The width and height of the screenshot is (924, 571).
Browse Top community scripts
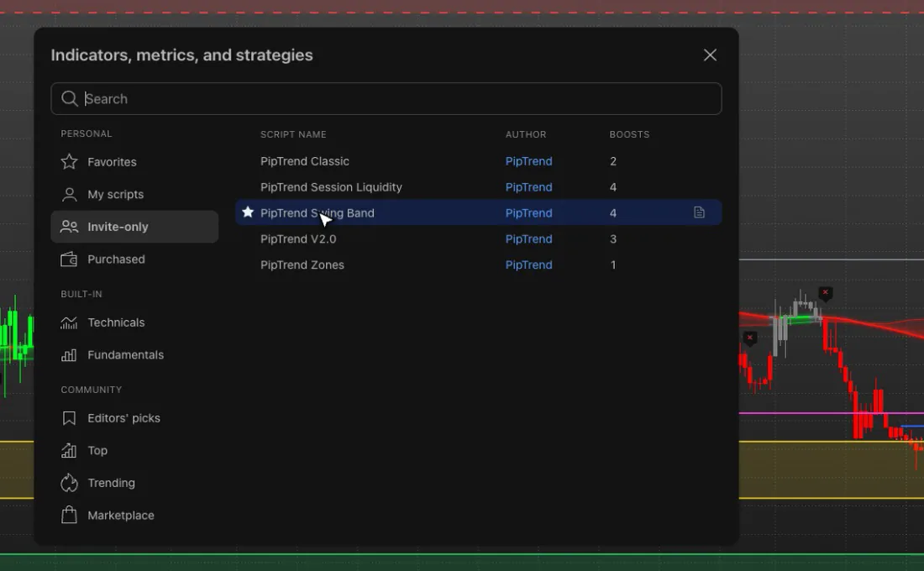[134, 450]
